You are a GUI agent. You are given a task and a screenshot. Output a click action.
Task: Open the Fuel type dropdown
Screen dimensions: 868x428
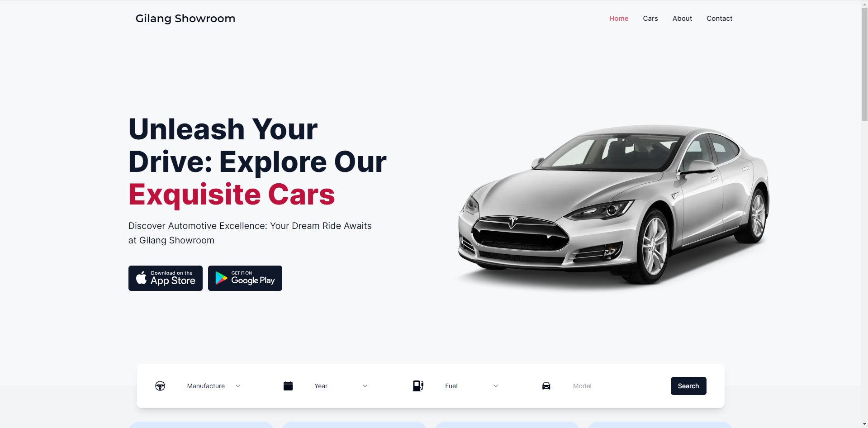471,386
